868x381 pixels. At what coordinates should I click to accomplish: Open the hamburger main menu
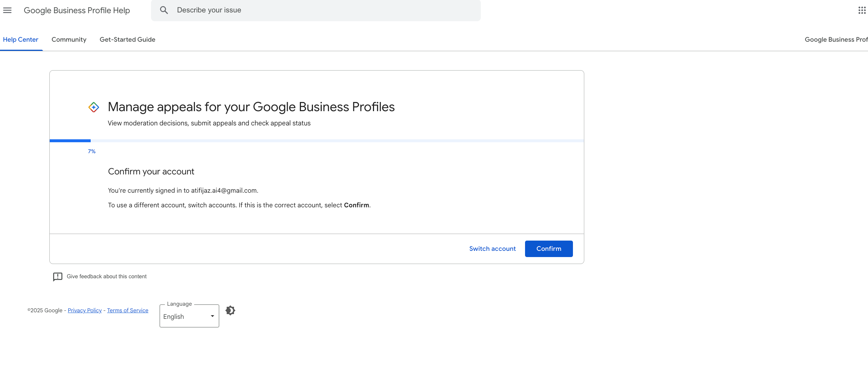tap(7, 10)
